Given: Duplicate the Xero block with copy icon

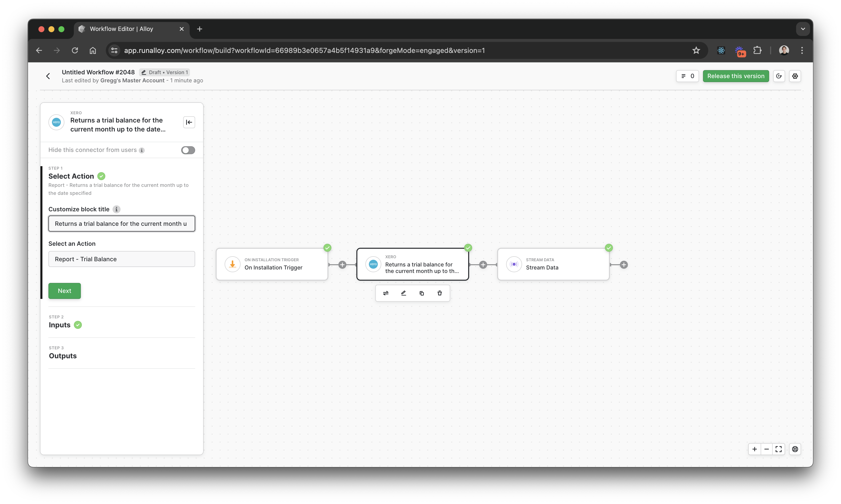Looking at the screenshot, I should pos(421,293).
